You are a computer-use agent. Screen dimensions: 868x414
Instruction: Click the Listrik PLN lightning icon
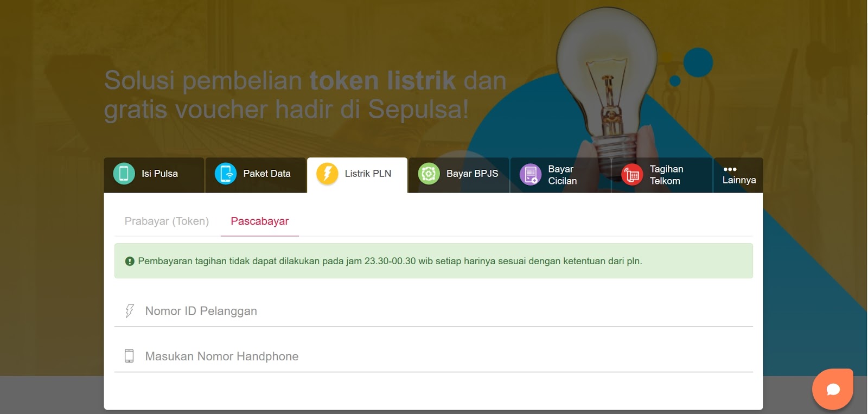point(327,174)
